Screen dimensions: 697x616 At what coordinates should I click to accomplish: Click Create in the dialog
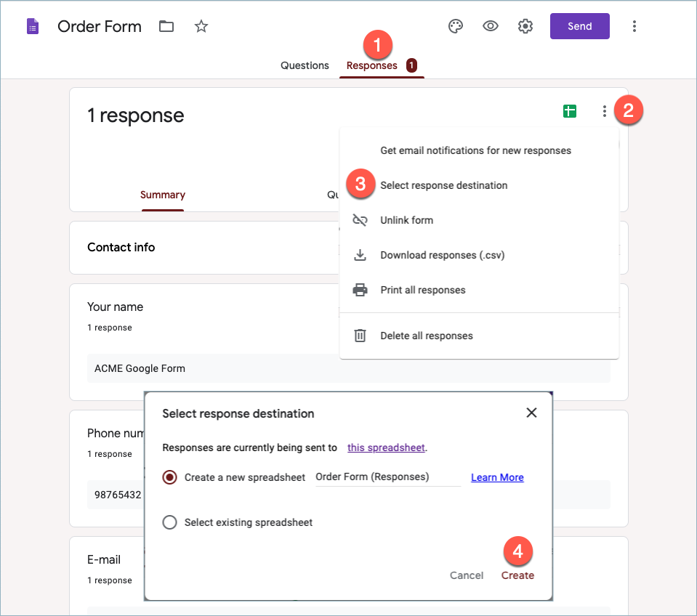click(x=518, y=575)
